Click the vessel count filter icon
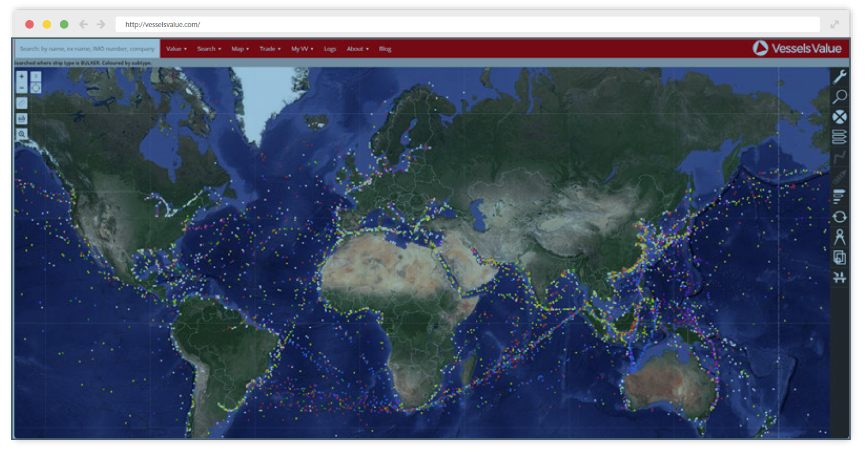Viewport: 868px width, 458px height. coord(839,196)
